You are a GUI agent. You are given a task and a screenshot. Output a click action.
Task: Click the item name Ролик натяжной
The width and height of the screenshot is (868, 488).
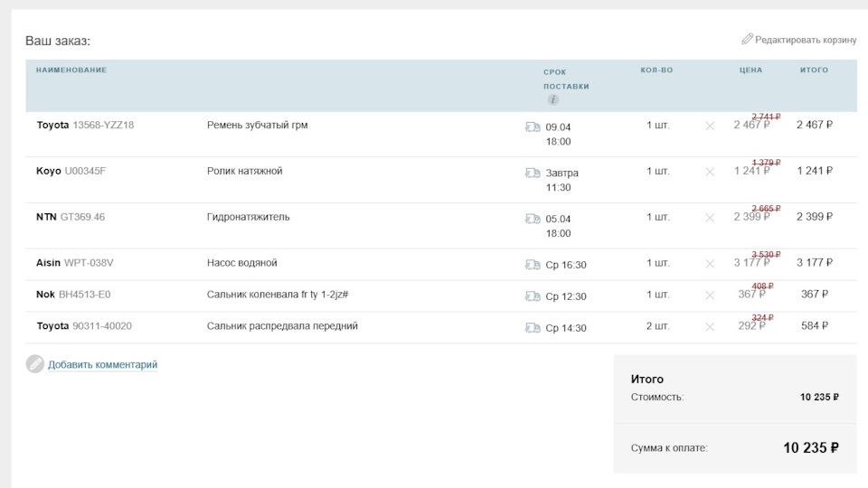click(245, 171)
